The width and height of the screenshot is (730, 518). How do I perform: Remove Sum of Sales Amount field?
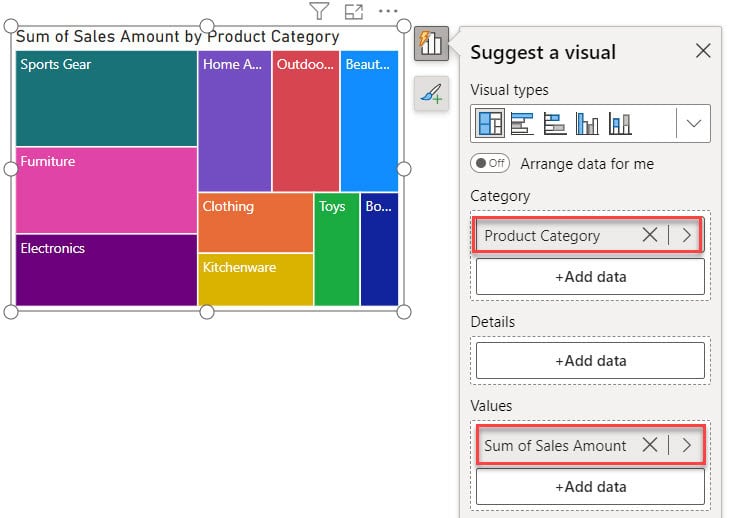[650, 444]
